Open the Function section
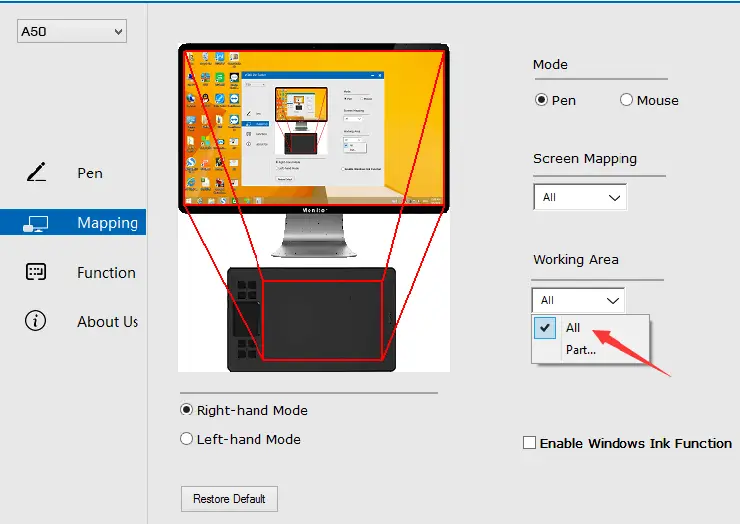This screenshot has width=740, height=524. click(106, 272)
